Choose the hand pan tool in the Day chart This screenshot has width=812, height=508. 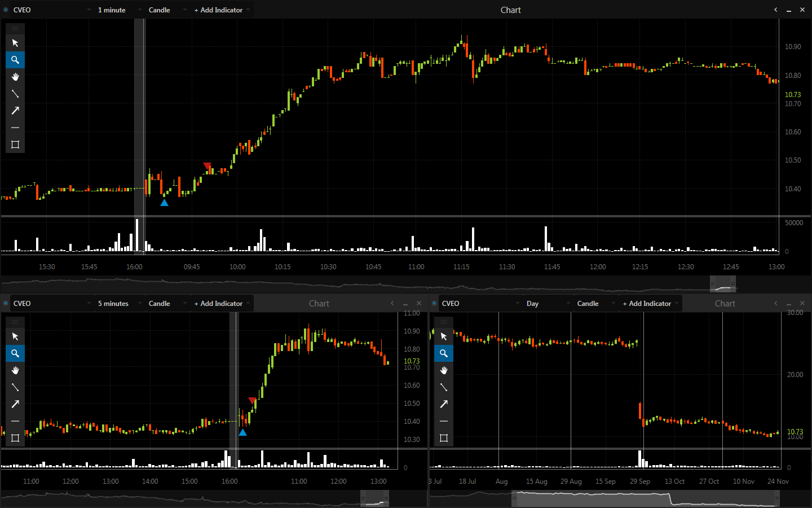(x=444, y=370)
